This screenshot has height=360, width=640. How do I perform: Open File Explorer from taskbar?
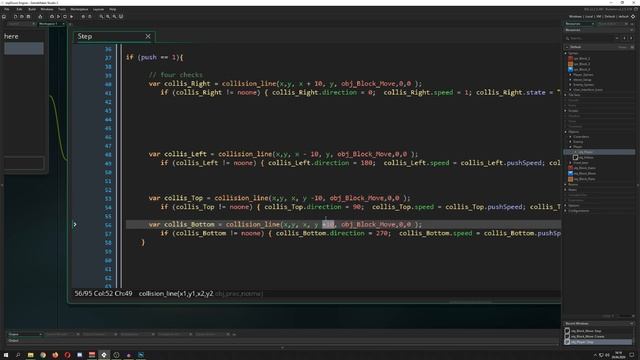[31, 355]
